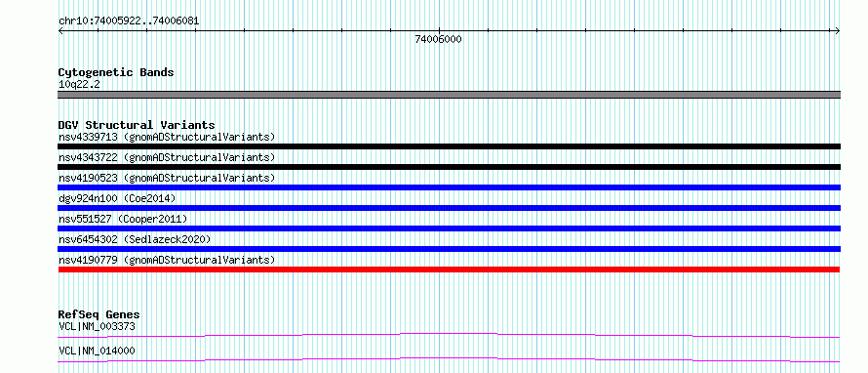868x373 pixels.
Task: Click the blue bar for dgv924n100
Action: click(449, 208)
